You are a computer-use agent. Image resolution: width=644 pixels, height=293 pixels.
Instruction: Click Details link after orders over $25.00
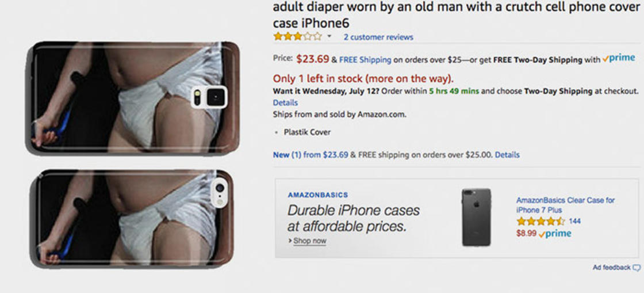coord(507,155)
